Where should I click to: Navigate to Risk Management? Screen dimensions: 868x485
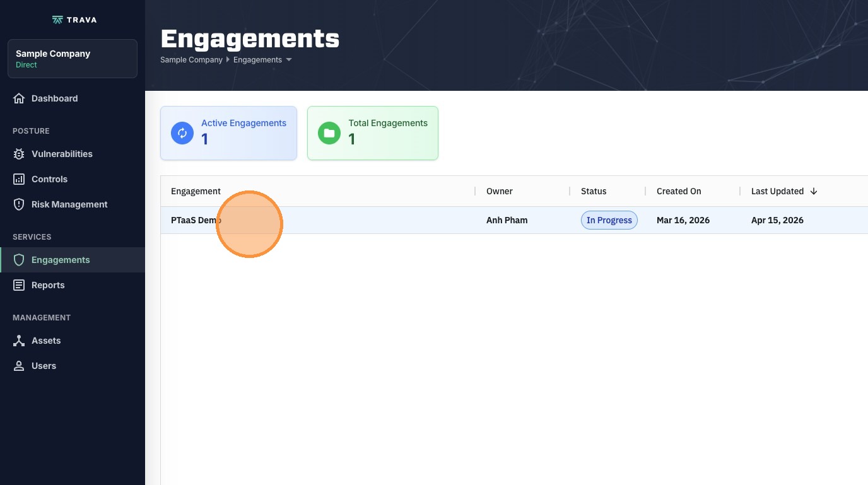pos(73,204)
